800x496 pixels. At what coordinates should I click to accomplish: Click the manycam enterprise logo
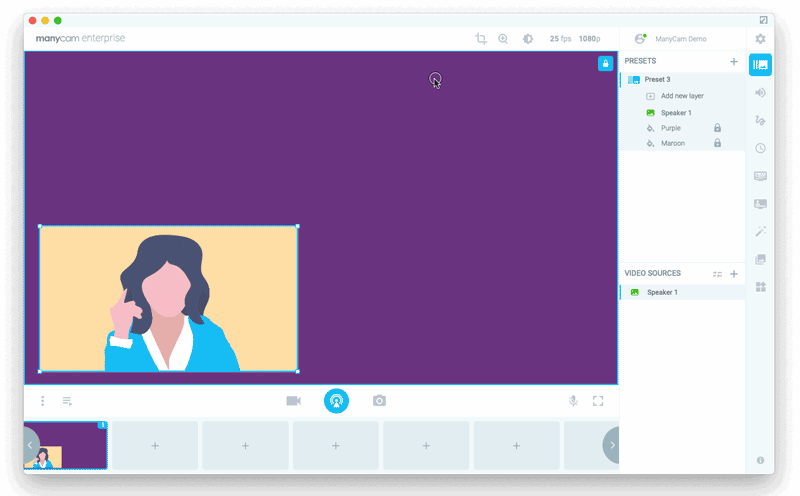[80, 38]
